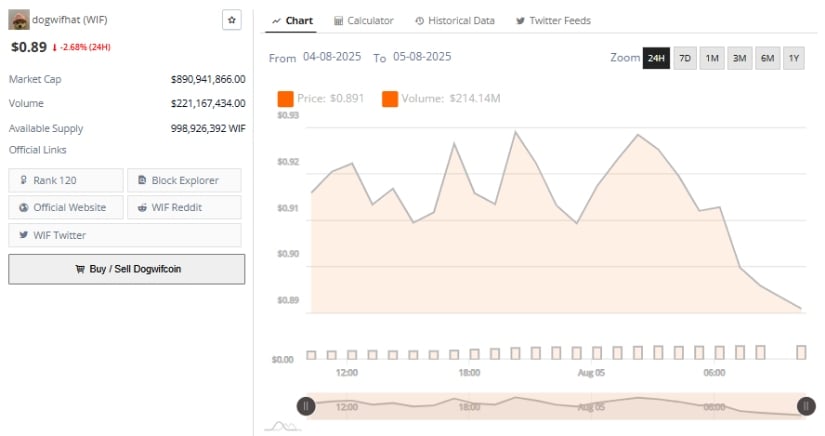Click the To date 05-08-2025 field

(x=422, y=57)
